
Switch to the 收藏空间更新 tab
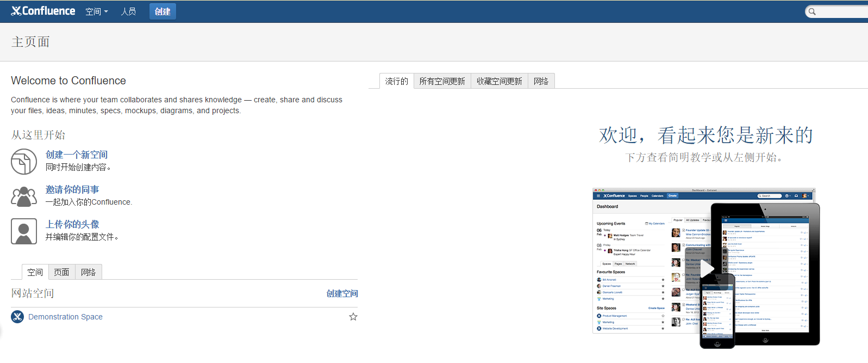click(499, 81)
